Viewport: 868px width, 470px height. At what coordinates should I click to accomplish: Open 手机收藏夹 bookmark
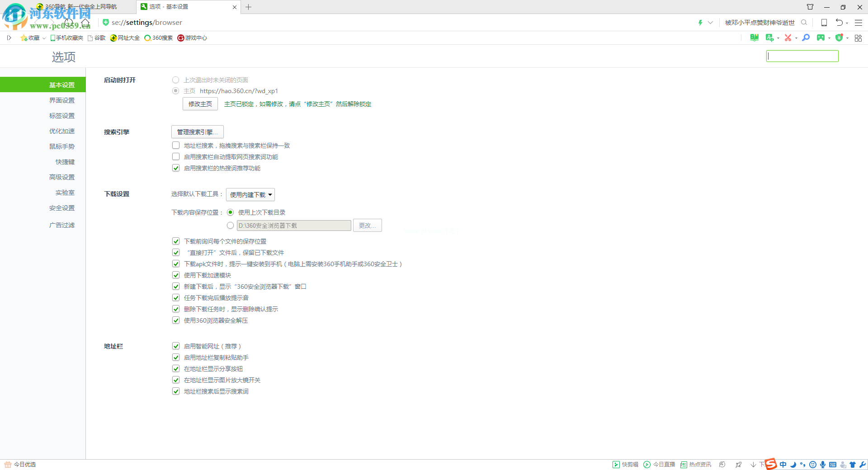66,38
